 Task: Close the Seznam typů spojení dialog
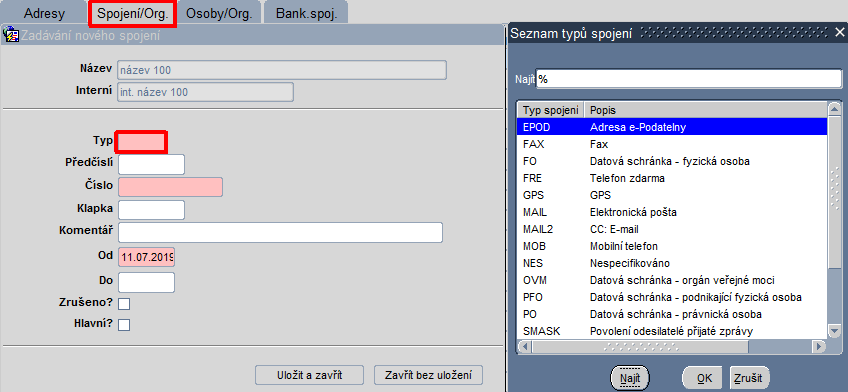pos(839,33)
